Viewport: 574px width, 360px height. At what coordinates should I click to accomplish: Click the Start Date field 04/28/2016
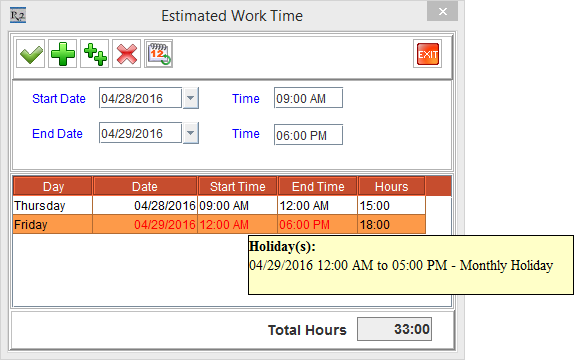(140, 98)
